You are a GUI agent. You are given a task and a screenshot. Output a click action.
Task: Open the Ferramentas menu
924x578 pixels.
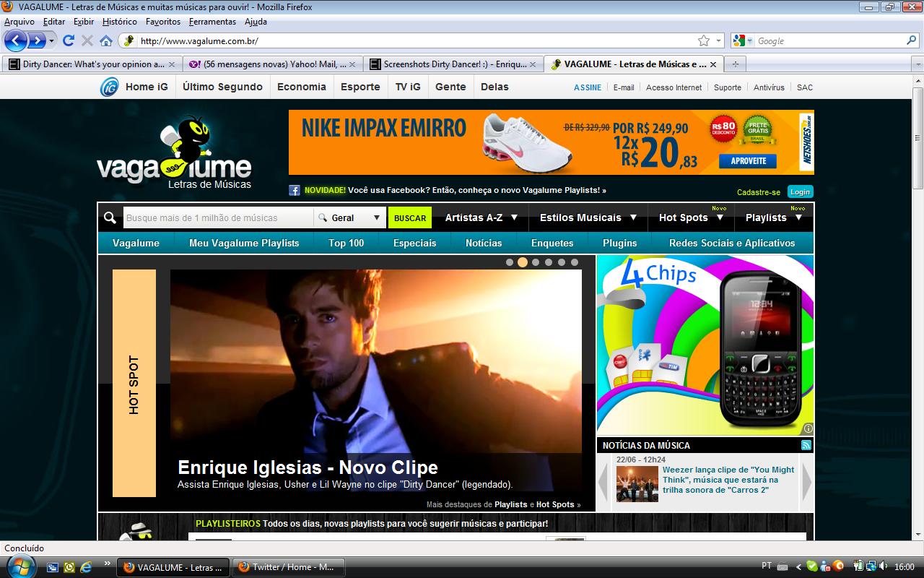click(212, 22)
